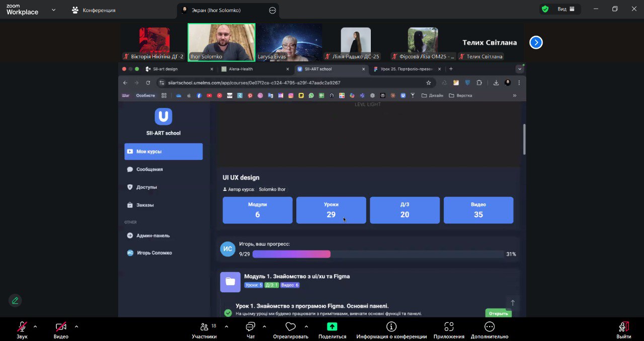Screen dimensions: 644x341
Task: Click the Share screen icon
Action: click(332, 327)
